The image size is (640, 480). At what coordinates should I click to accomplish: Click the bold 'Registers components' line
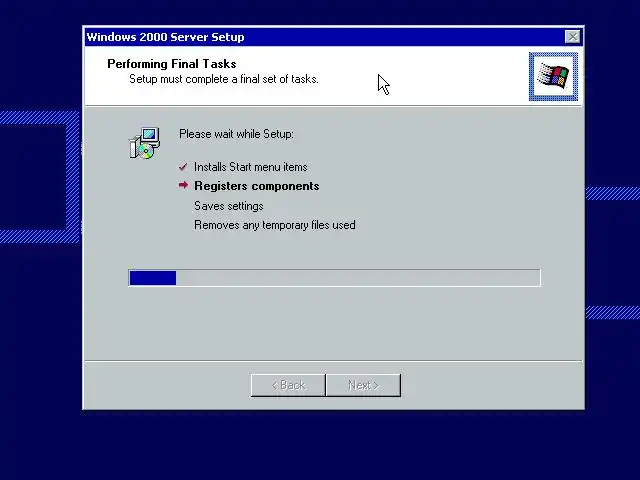(257, 186)
